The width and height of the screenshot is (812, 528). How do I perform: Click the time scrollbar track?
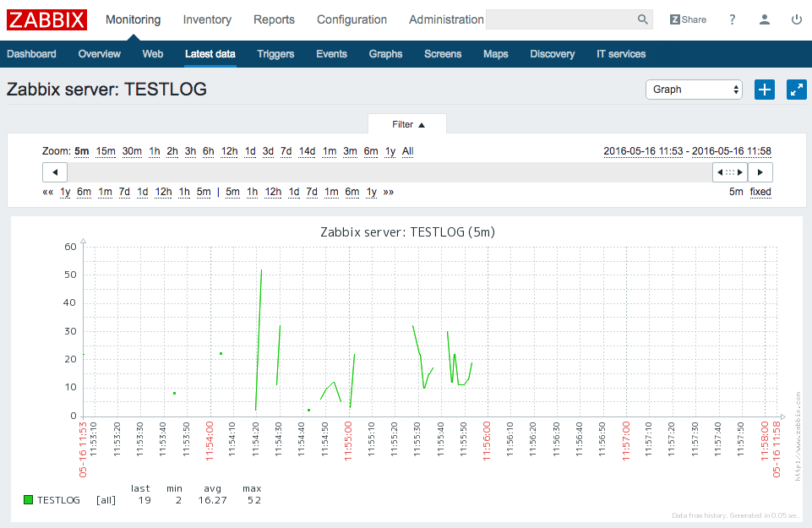pyautogui.click(x=390, y=172)
